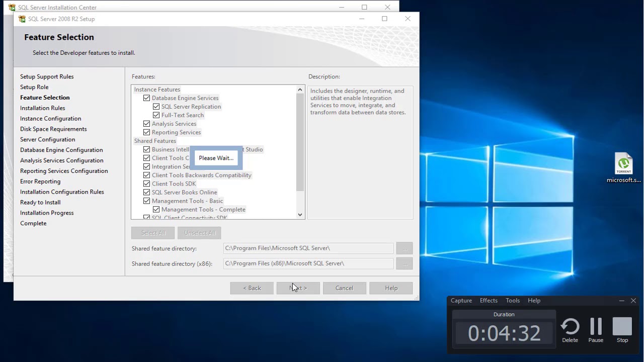Select Reporting Services Configuration step
644x362 pixels.
click(x=64, y=171)
